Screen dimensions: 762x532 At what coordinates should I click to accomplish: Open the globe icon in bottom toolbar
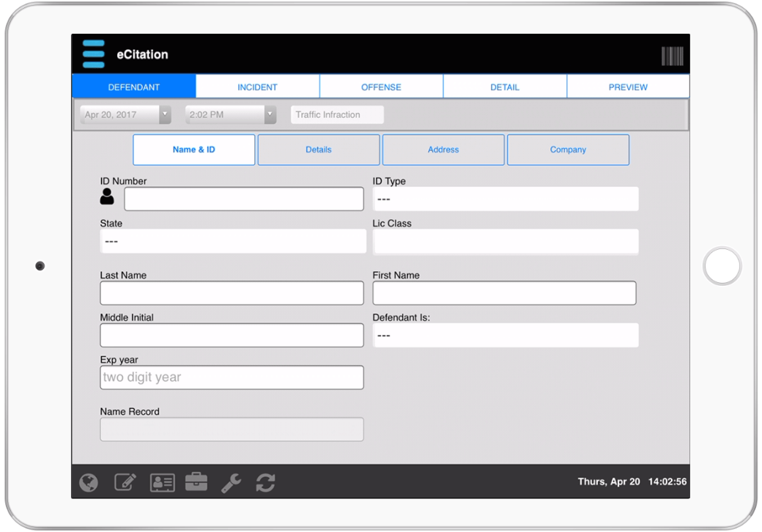coord(89,482)
